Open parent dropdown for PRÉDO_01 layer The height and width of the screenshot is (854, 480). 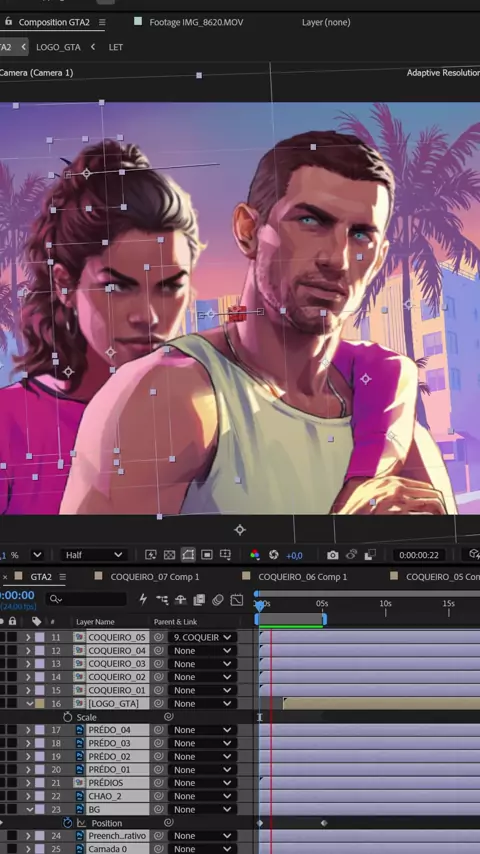coord(202,770)
